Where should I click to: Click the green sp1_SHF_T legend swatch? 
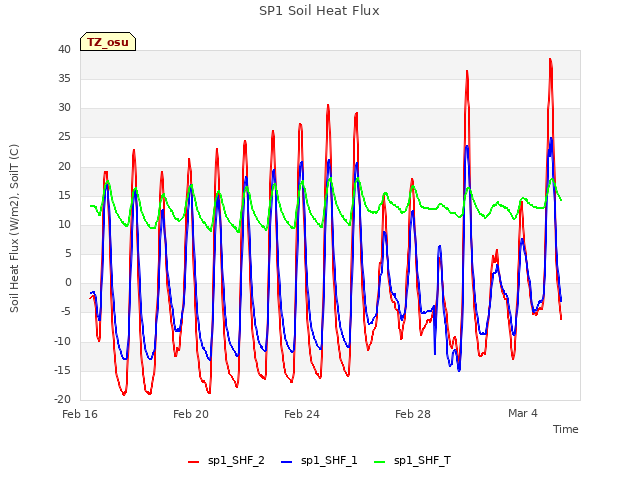(x=380, y=462)
